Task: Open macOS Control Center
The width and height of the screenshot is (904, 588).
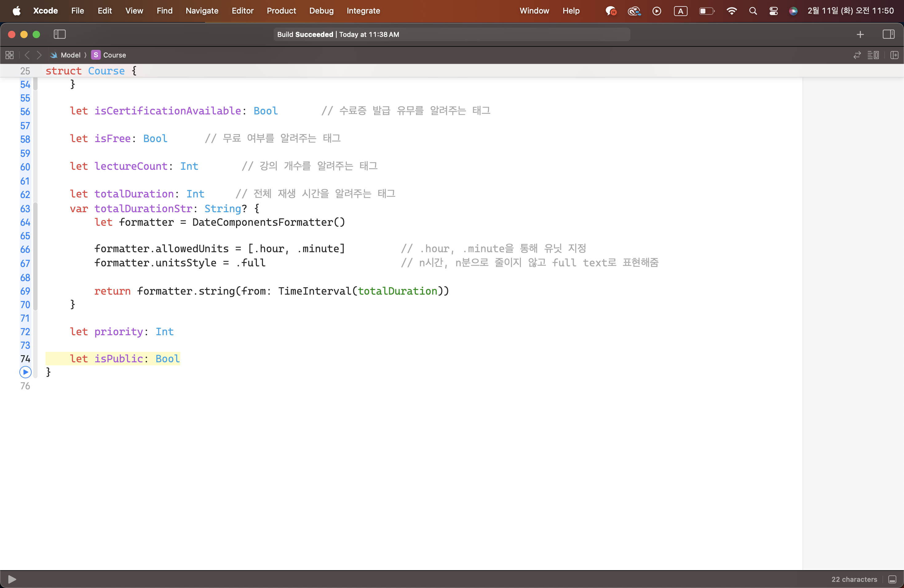Action: coord(773,11)
